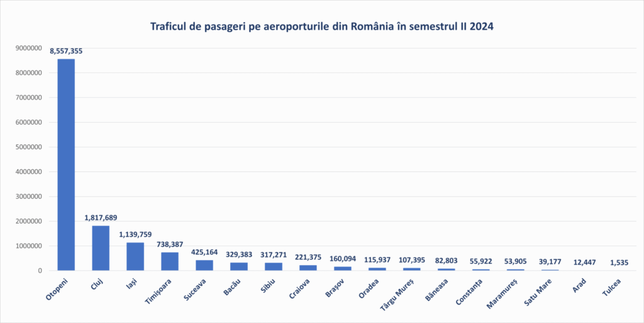Click the 5000000 y-axis label
Viewport: 644px width, 323px height.
(28, 147)
